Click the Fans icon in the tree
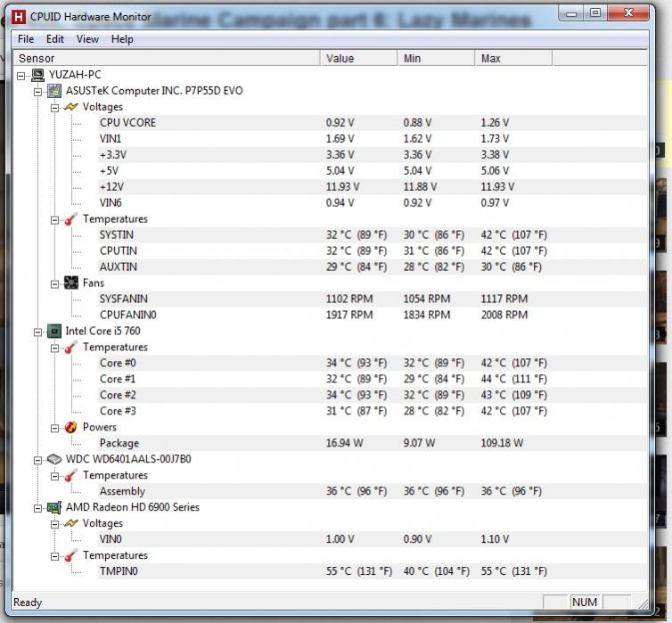The image size is (672, 623). 71,283
